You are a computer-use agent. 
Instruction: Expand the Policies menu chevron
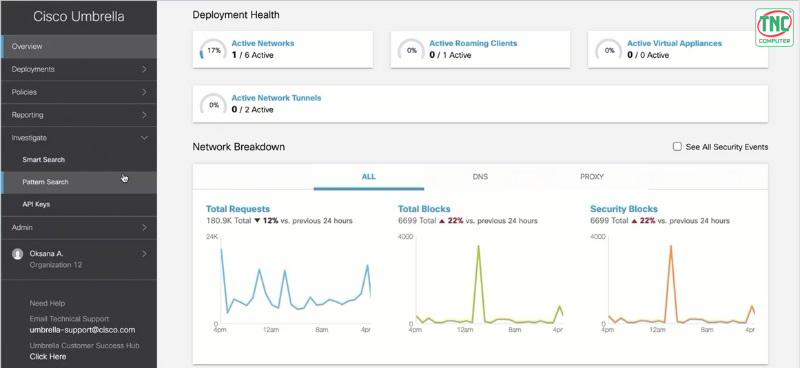click(x=144, y=92)
